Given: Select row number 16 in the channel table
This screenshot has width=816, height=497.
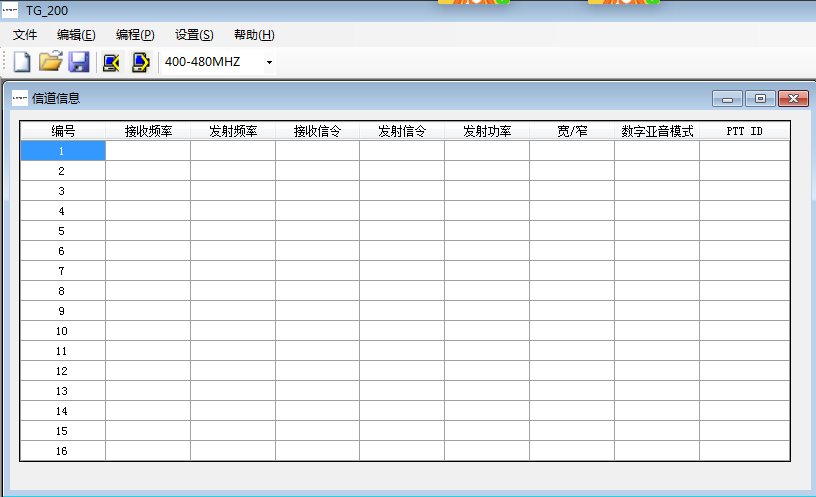Looking at the screenshot, I should click(62, 451).
